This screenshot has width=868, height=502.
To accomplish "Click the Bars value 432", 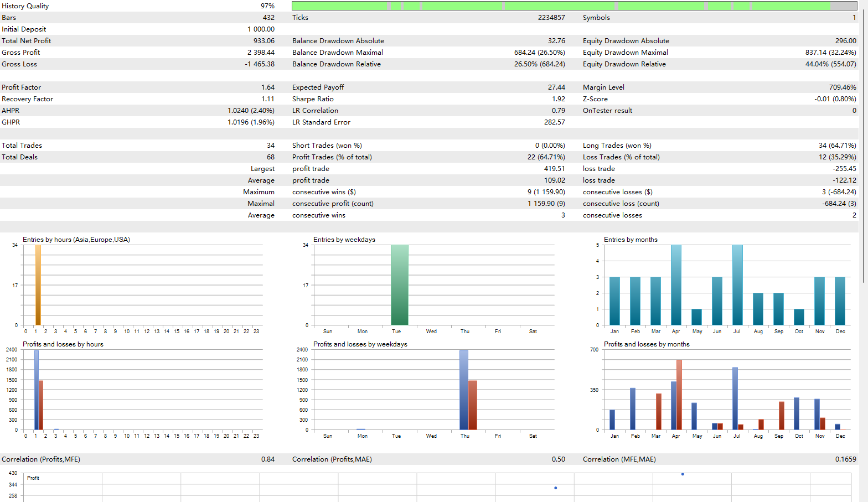I will click(x=268, y=17).
